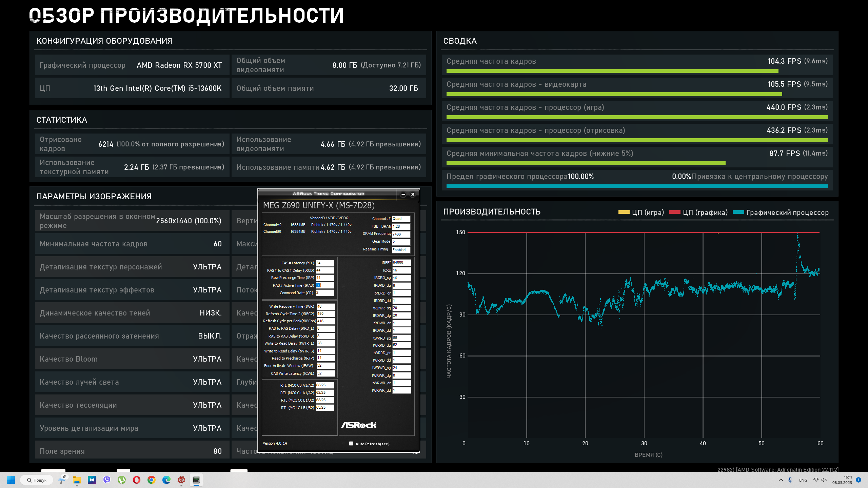Launch Opera browser from the taskbar
868x488 pixels.
click(137, 480)
